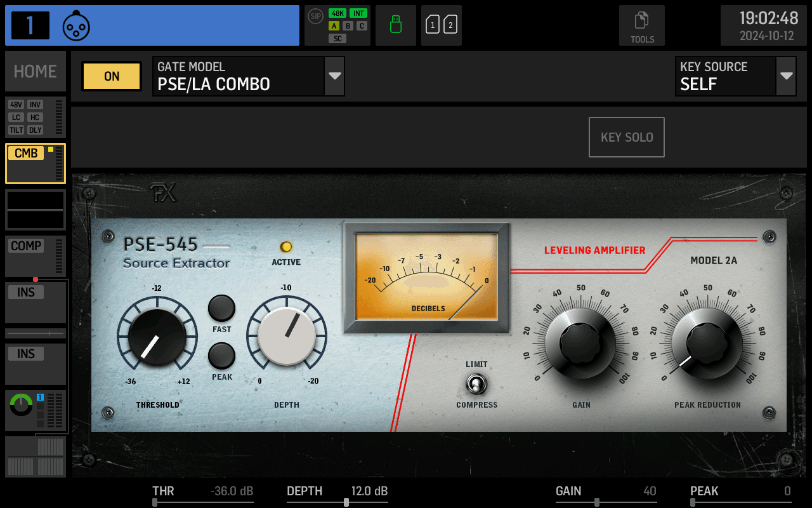This screenshot has height=508, width=812.
Task: Open the SD card slots indicator
Action: [442, 25]
